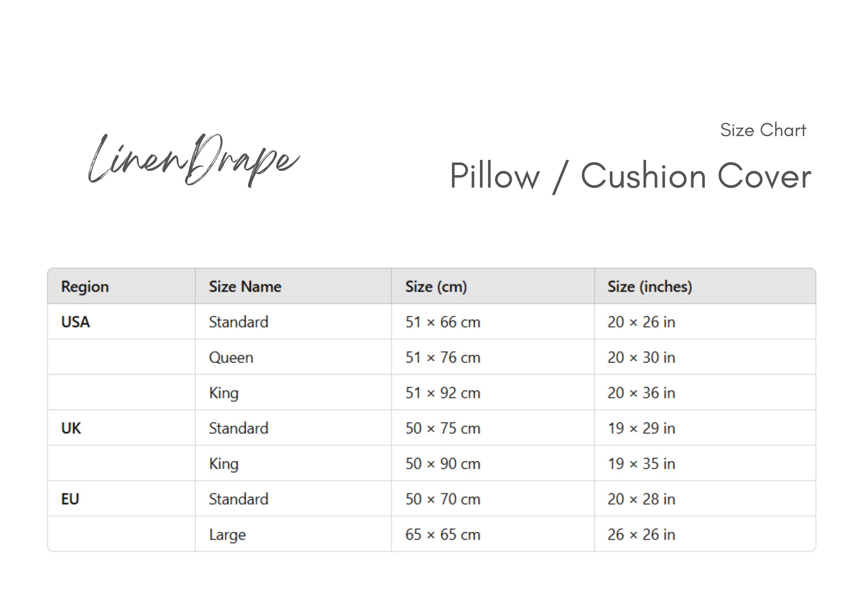Select the Region column header
The width and height of the screenshot is (868, 614).
tap(121, 286)
